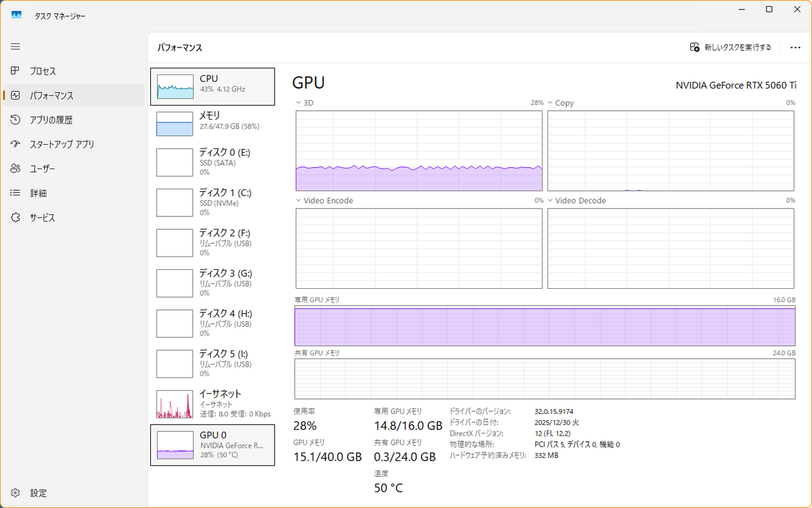Click the 14.8/16.0 GB dedicated memory value
Image resolution: width=812 pixels, height=508 pixels.
tap(408, 425)
